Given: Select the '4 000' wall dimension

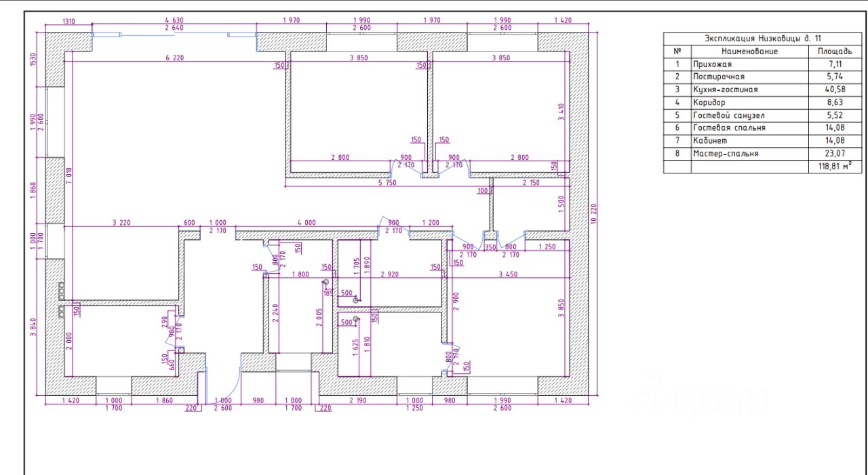Looking at the screenshot, I should click(307, 223).
